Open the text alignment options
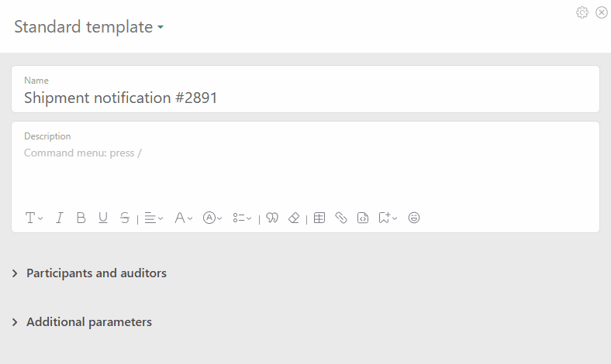 point(154,218)
